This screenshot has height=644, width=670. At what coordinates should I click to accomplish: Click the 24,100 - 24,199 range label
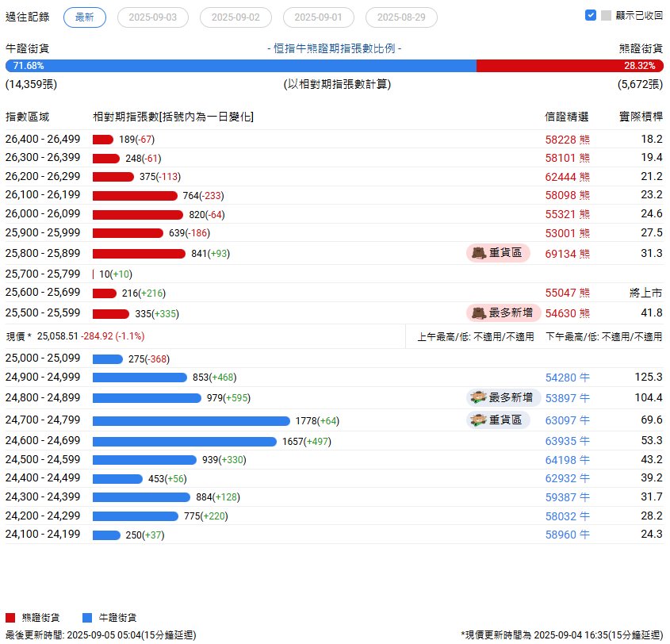[43, 535]
